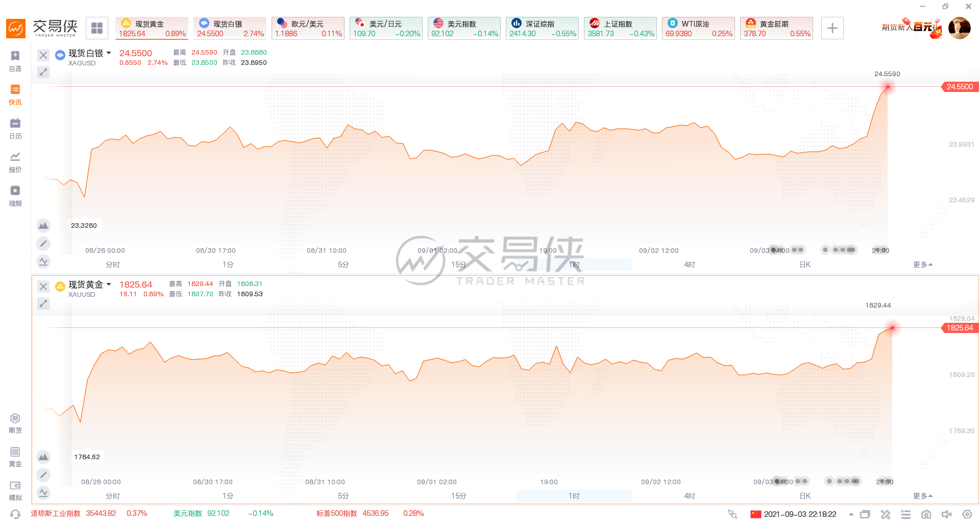Click the 24.5500 price marker on silver chart
Image resolution: width=980 pixels, height=521 pixels.
pyautogui.click(x=959, y=87)
